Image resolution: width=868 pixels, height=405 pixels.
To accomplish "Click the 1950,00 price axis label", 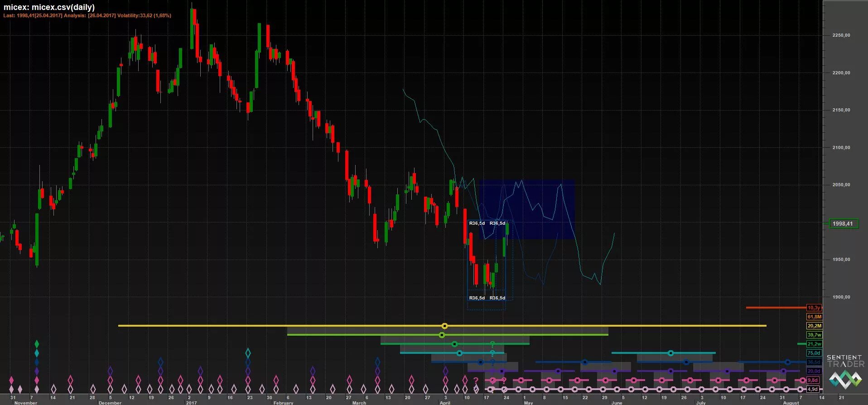I will pos(841,260).
